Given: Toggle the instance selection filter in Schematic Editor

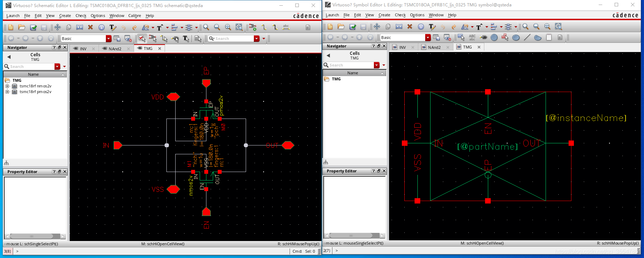Looking at the screenshot, I should 153,38.
